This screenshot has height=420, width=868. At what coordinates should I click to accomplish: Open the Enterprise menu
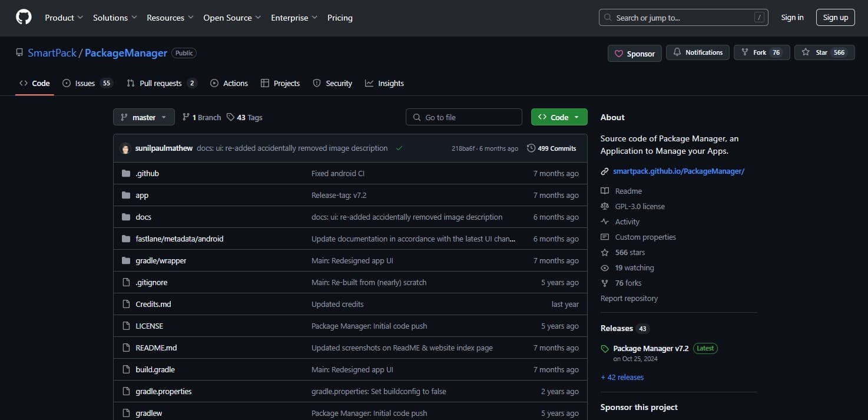coord(294,18)
